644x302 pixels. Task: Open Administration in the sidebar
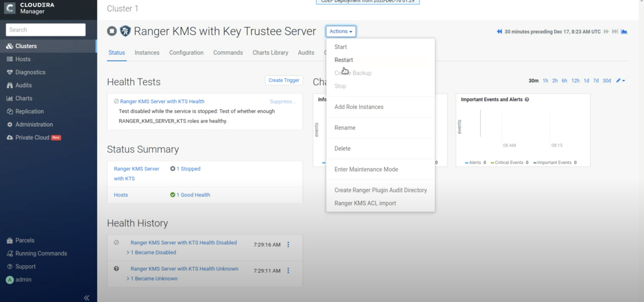click(x=30, y=124)
